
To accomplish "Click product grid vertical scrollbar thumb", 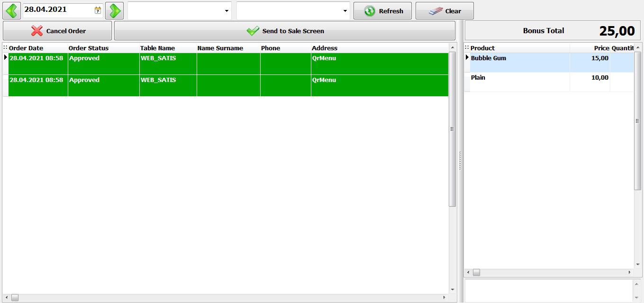I will (x=638, y=120).
